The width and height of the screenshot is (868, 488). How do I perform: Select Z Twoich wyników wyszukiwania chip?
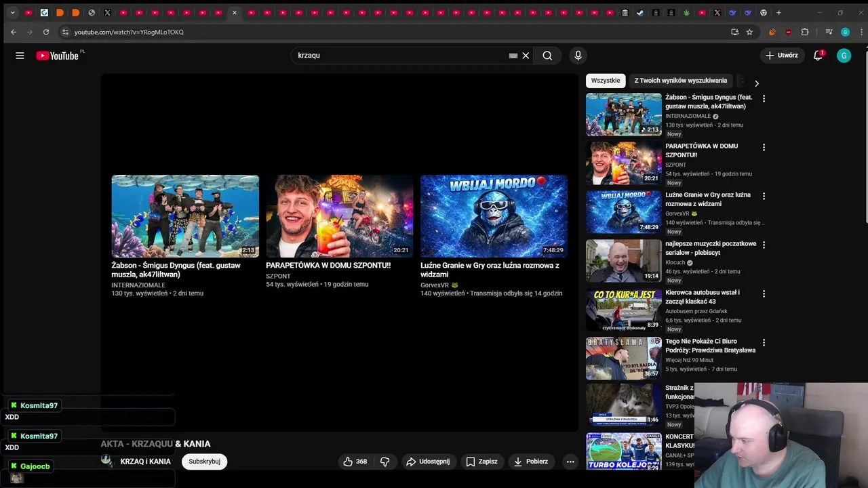point(681,81)
